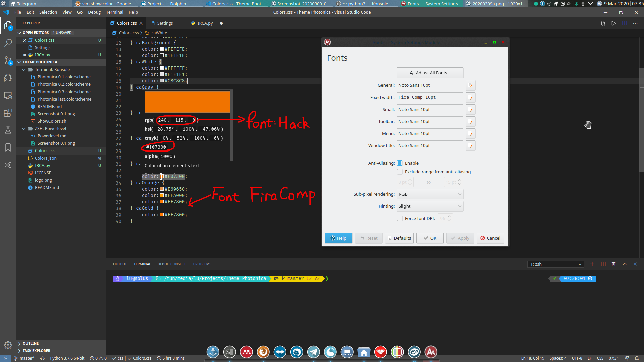The image size is (644, 362).
Task: Split the editor to the right
Action: click(x=625, y=23)
